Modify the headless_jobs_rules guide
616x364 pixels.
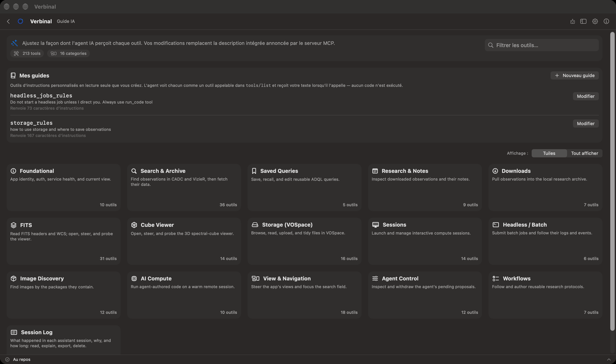click(586, 96)
